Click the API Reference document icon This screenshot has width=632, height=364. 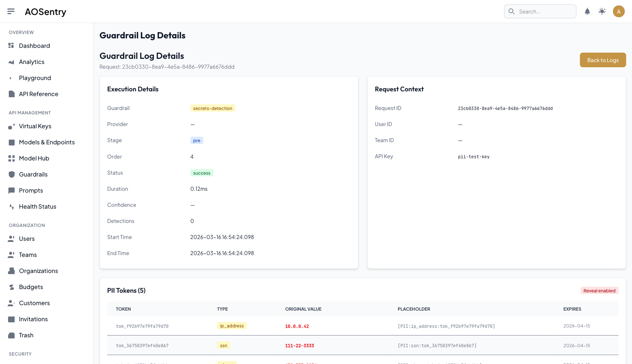point(11,94)
